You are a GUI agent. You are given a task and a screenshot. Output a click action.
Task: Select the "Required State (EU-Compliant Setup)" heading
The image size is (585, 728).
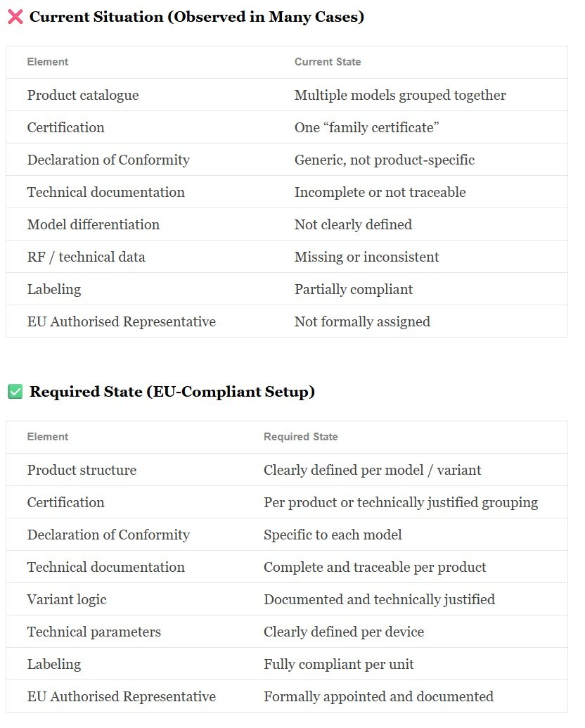pyautogui.click(x=172, y=392)
